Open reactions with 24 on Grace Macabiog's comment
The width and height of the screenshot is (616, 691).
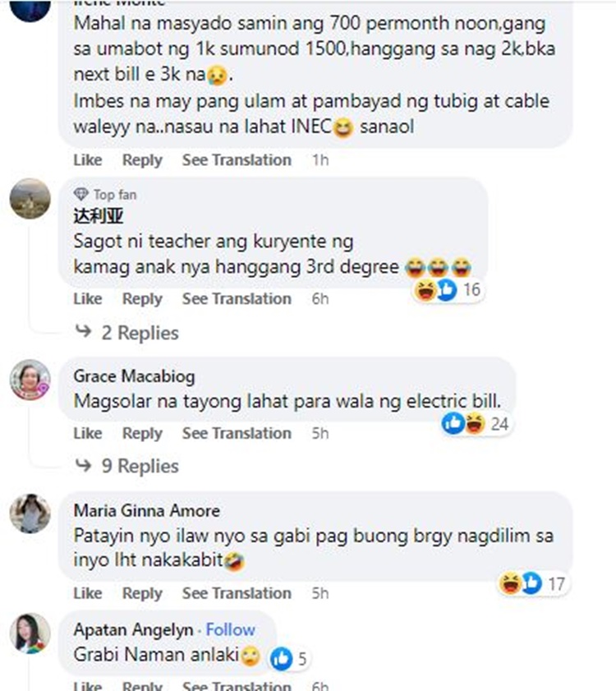pos(476,424)
